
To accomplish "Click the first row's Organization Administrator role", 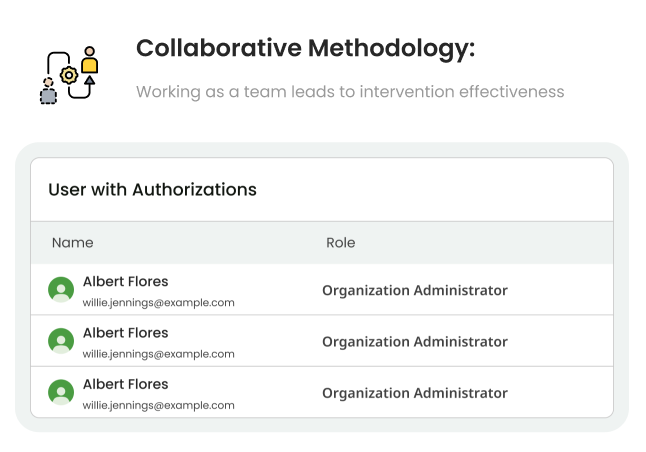I will pyautogui.click(x=414, y=290).
